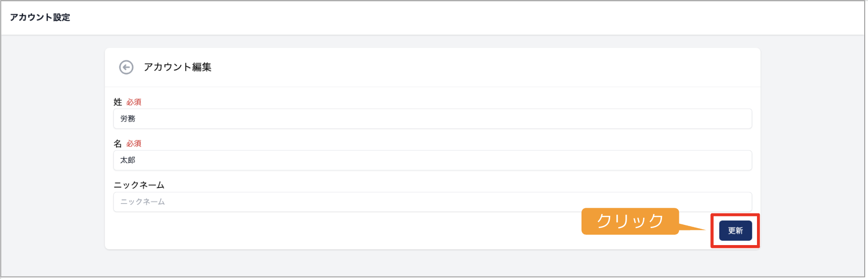868x279 pixels.
Task: Click the アカウント編集 heading text
Action: click(177, 67)
